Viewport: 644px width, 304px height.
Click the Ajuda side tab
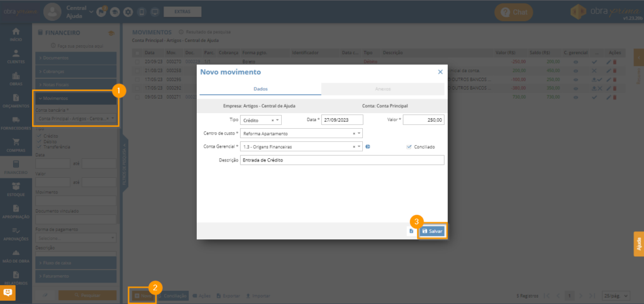pos(639,244)
